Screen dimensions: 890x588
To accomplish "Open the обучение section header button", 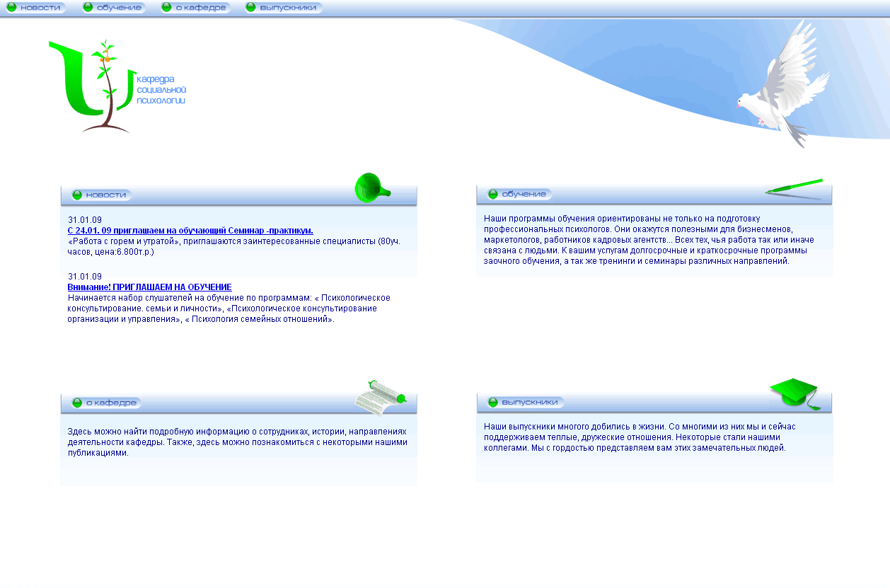I will pos(519,194).
